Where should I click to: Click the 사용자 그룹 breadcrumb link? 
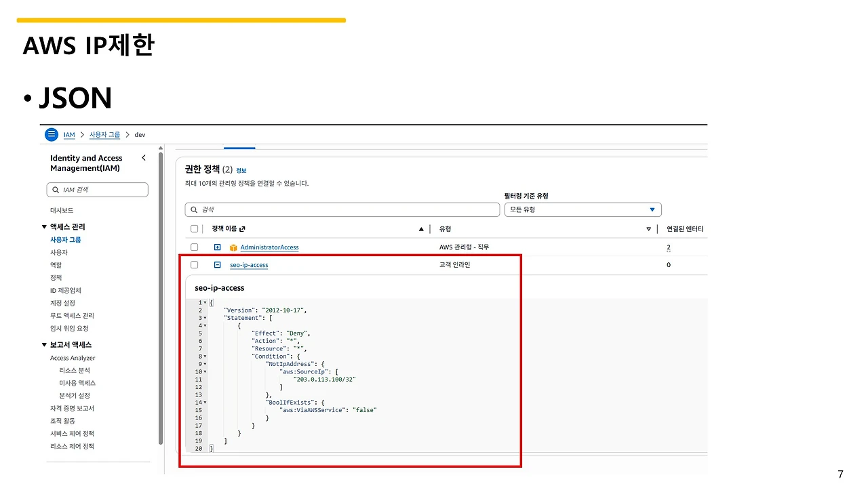(104, 135)
